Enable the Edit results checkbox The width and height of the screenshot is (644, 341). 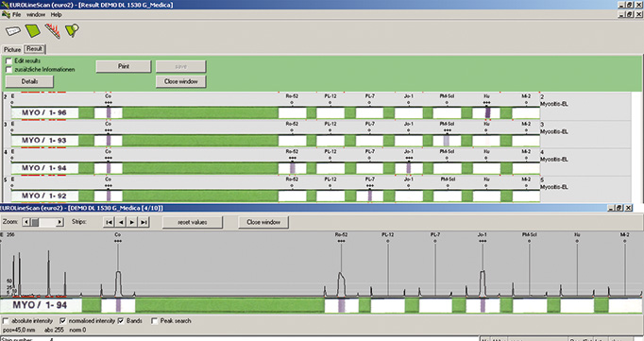(x=8, y=60)
